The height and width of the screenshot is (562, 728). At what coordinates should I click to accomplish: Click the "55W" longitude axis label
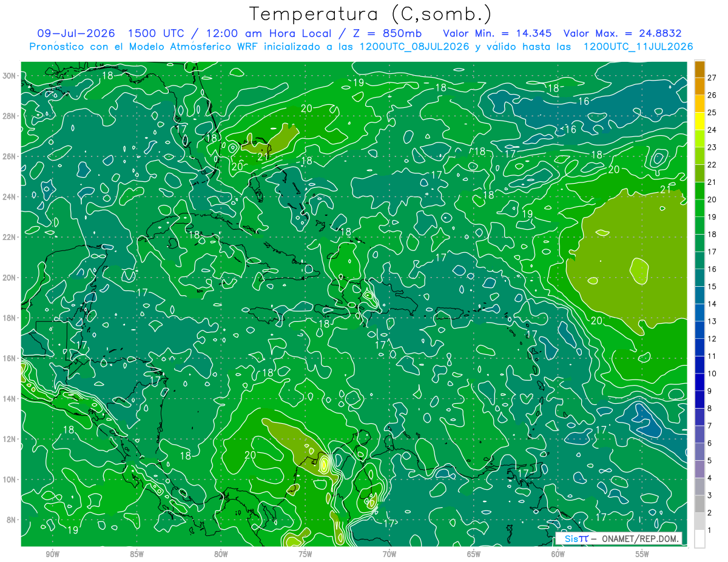pos(642,555)
